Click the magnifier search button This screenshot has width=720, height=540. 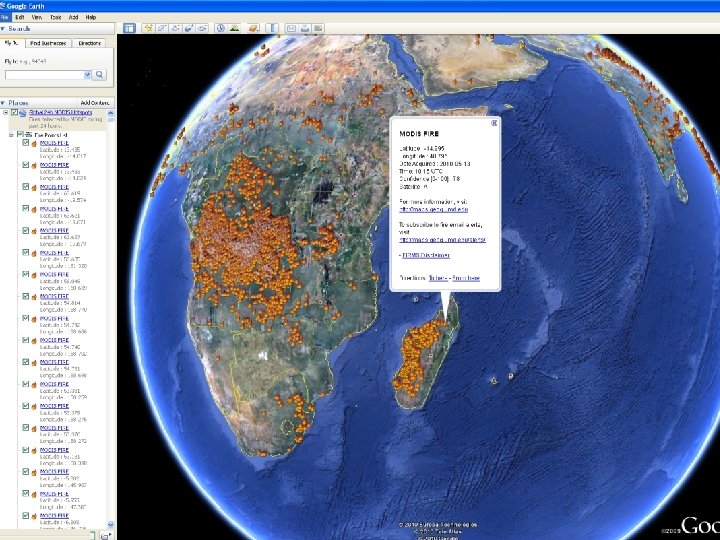click(x=99, y=74)
